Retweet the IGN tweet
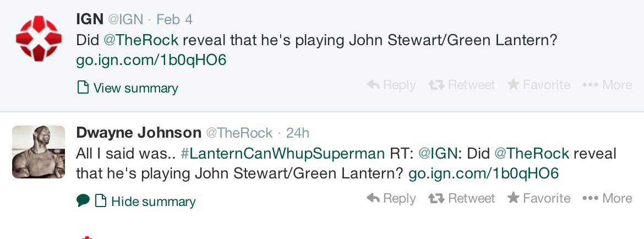The height and width of the screenshot is (239, 644). pos(462,85)
